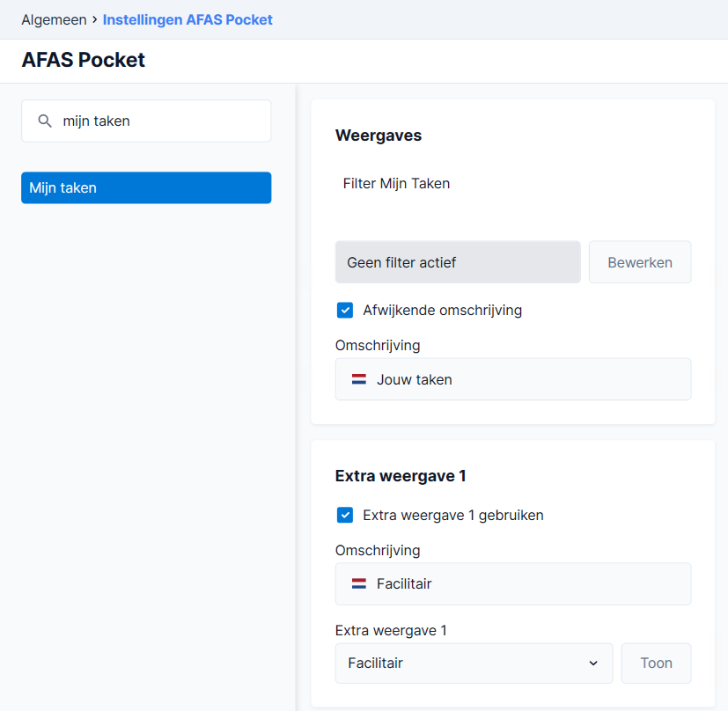Viewport: 728px width, 711px height.
Task: Click the Geen filter actief field
Action: [458, 262]
